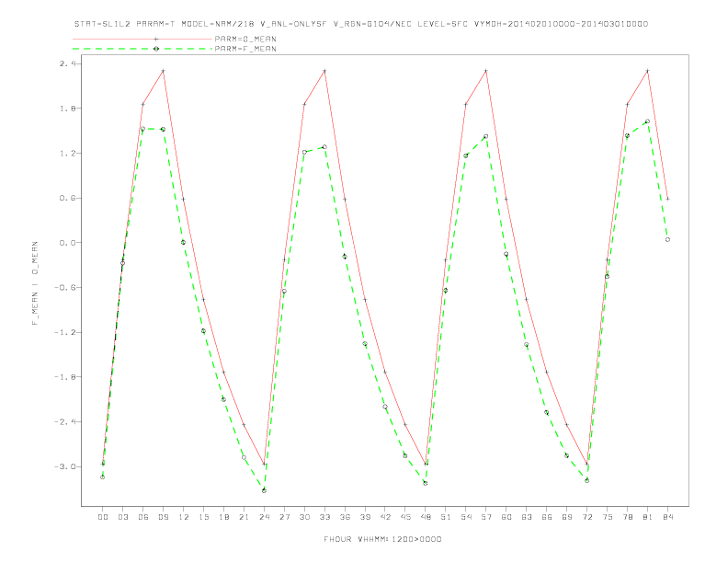This screenshot has height=563, width=728.
Task: Click the STAT=SL1L2 plot title line
Action: [361, 24]
